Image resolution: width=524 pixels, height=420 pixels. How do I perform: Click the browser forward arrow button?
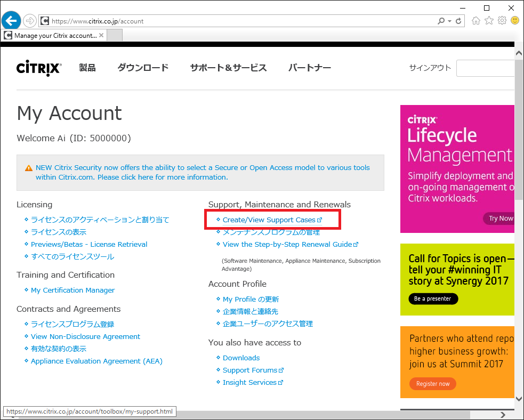(30, 21)
